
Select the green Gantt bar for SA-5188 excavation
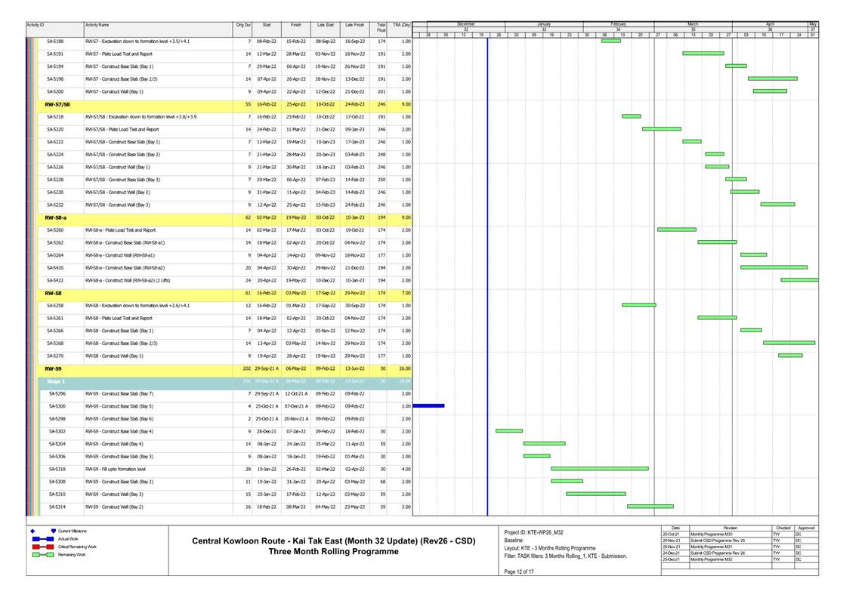click(x=610, y=41)
